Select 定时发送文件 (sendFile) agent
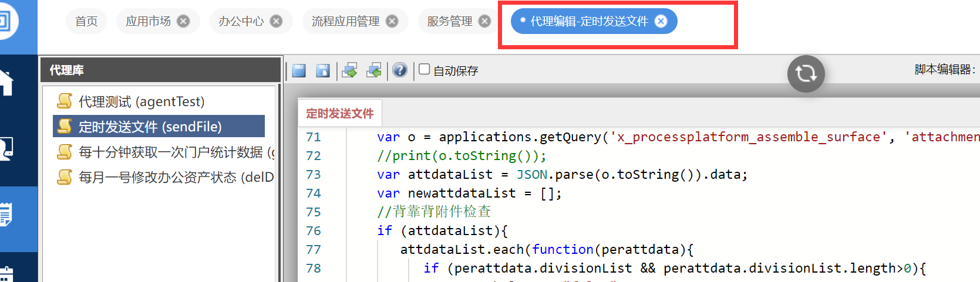The height and width of the screenshot is (282, 980). click(159, 127)
